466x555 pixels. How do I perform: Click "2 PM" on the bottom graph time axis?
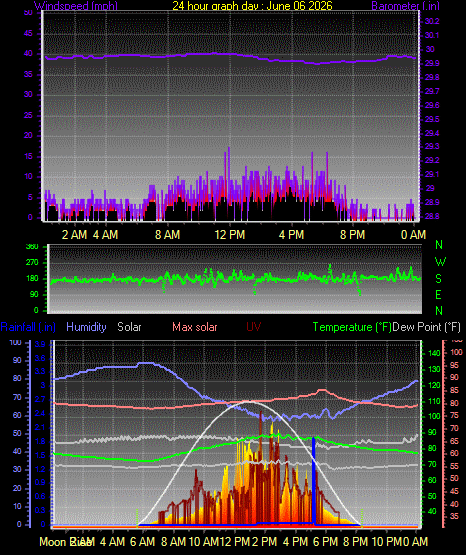coord(264,542)
